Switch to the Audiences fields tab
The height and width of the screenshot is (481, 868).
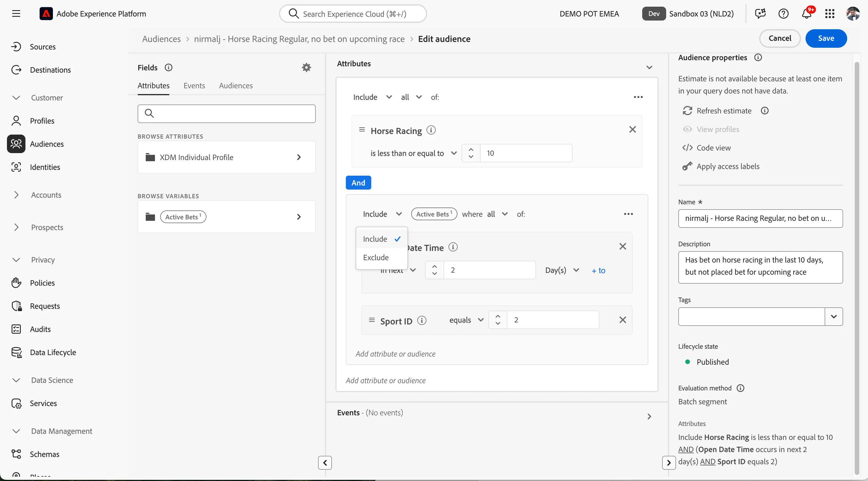point(236,86)
